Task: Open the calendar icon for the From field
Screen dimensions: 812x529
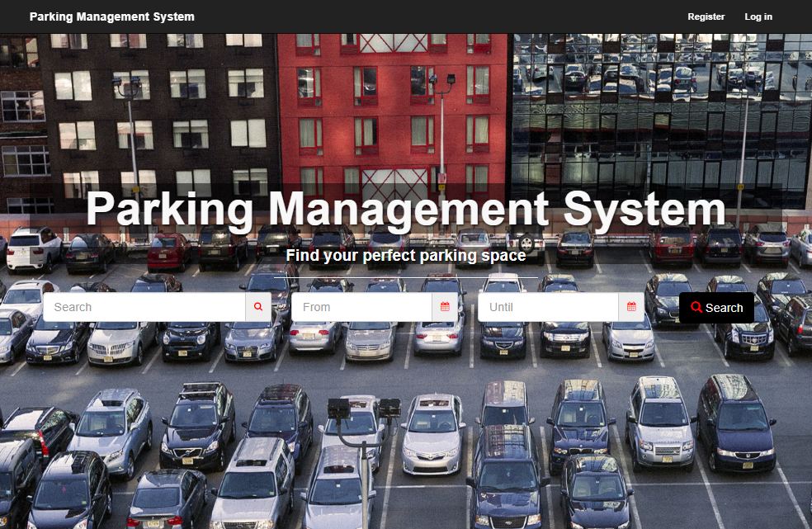Action: pos(445,307)
